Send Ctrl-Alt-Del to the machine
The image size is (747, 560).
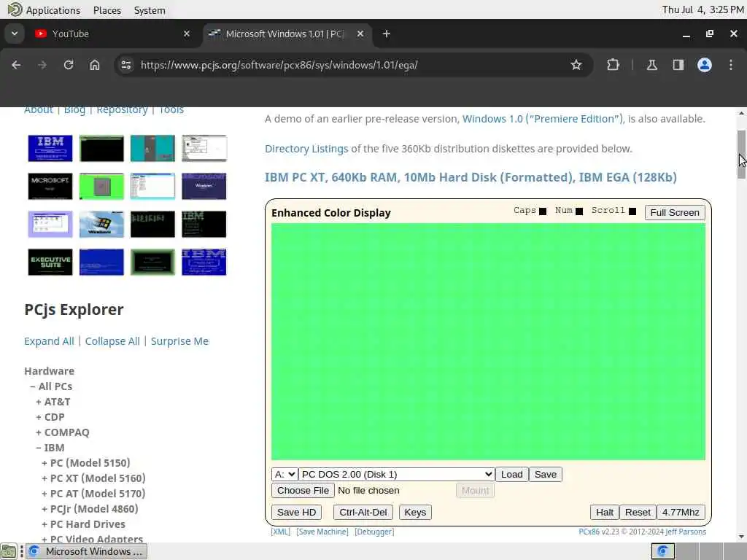pos(363,513)
